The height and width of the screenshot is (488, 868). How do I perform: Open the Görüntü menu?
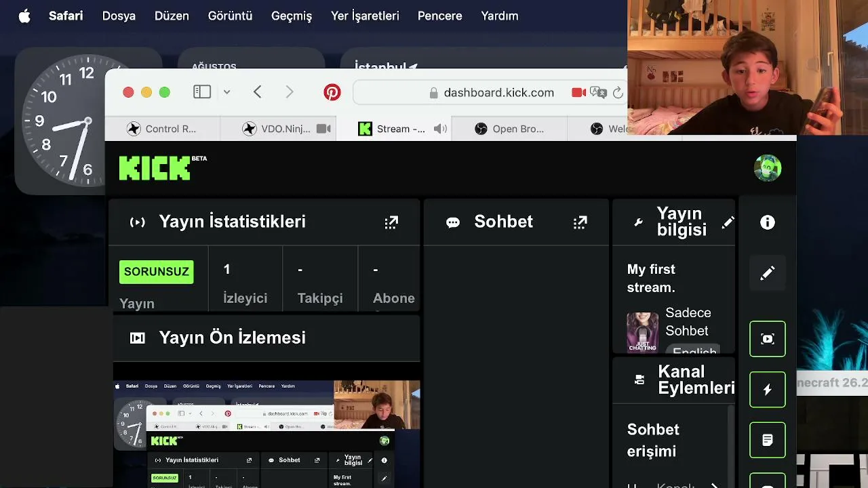coord(230,16)
